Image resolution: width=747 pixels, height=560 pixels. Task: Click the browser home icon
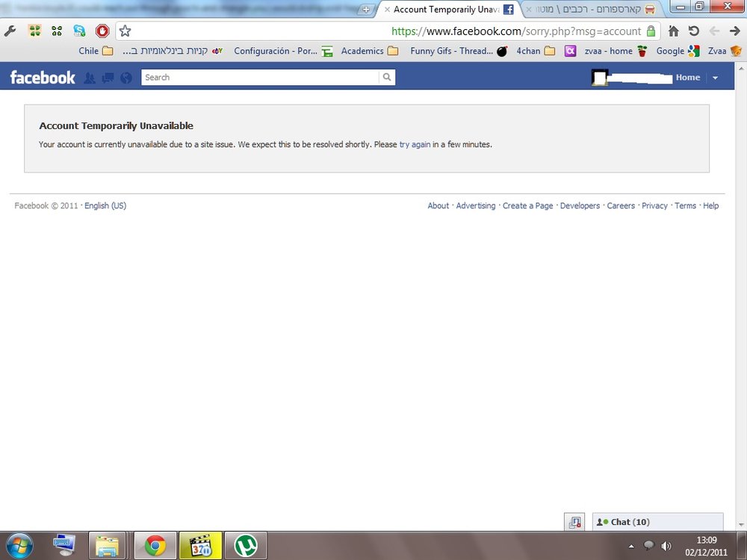(673, 31)
